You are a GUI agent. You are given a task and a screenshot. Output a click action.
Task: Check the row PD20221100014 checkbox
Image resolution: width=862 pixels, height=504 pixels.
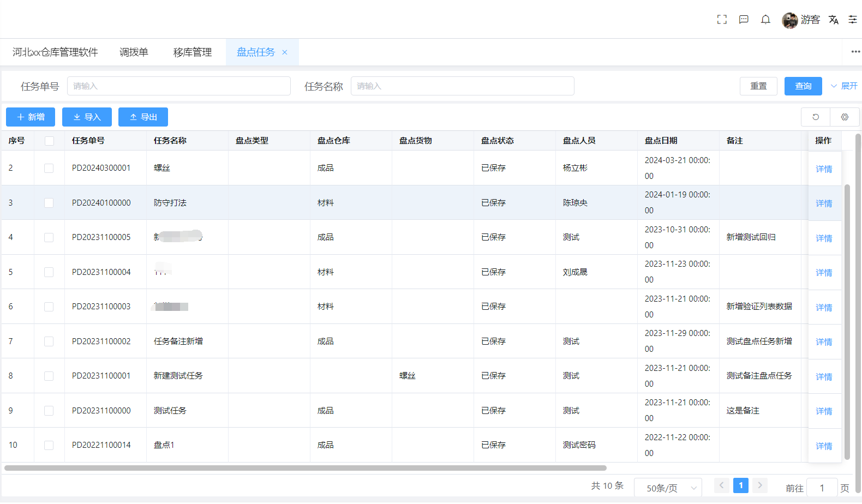(49, 445)
